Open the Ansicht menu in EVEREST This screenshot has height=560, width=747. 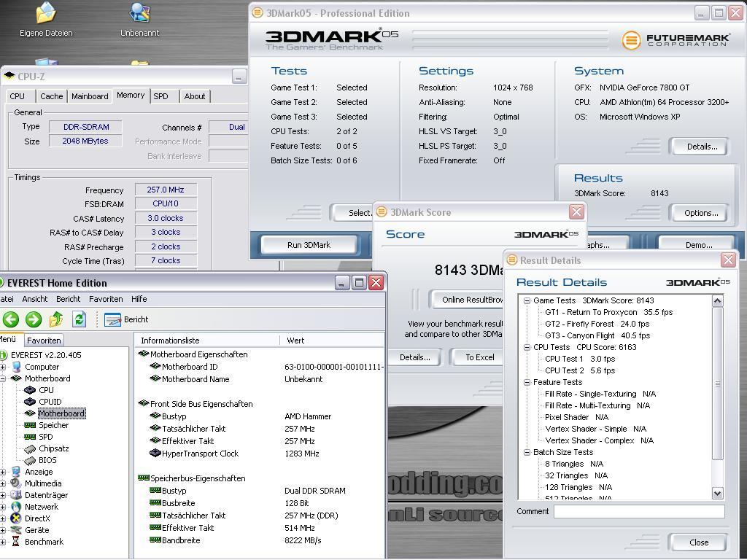(35, 299)
